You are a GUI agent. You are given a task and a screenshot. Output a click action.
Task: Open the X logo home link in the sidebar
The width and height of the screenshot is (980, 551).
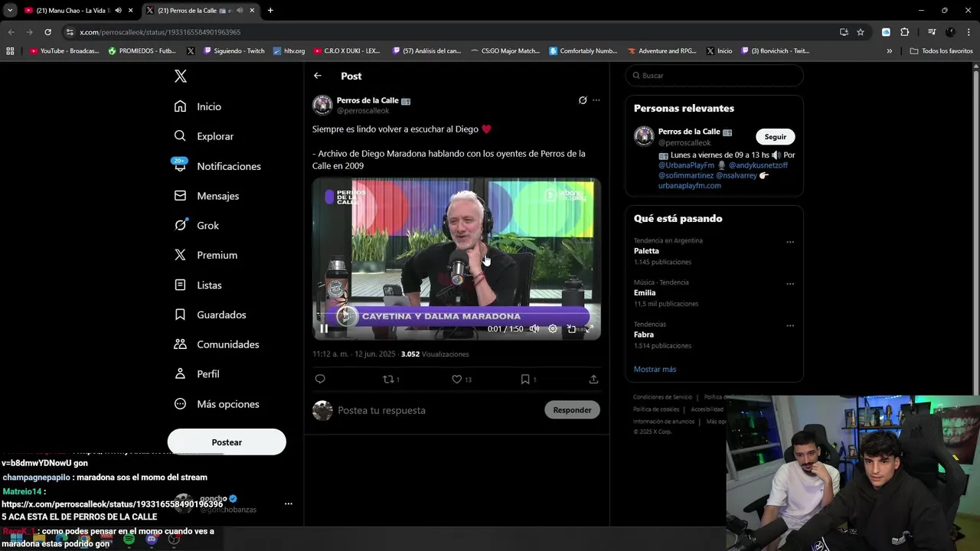tap(180, 76)
